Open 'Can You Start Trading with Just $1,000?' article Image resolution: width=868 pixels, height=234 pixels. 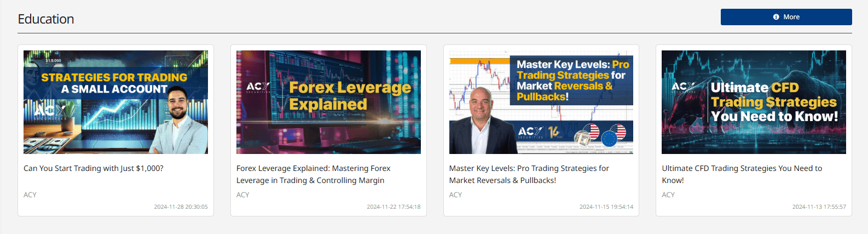tap(94, 168)
